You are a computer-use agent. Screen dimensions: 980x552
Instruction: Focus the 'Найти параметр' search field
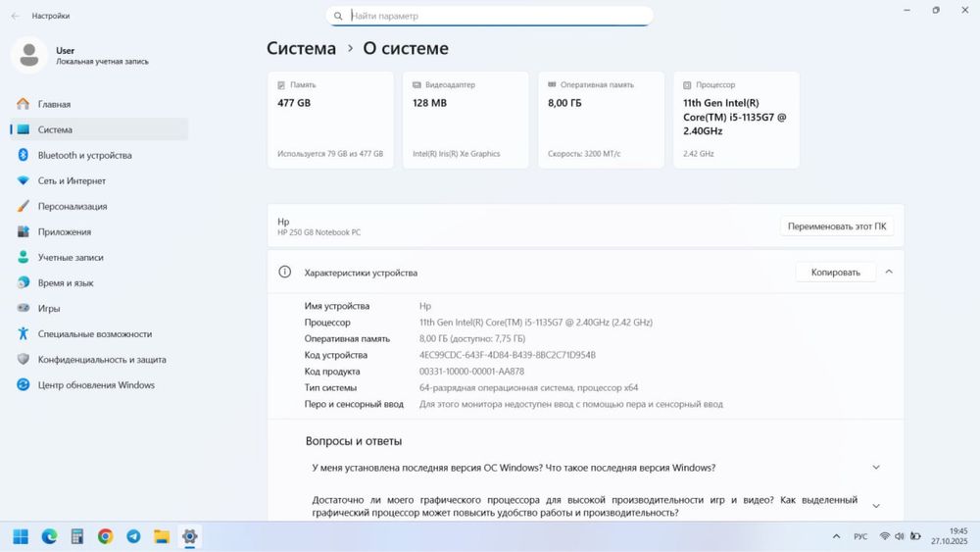tap(489, 17)
